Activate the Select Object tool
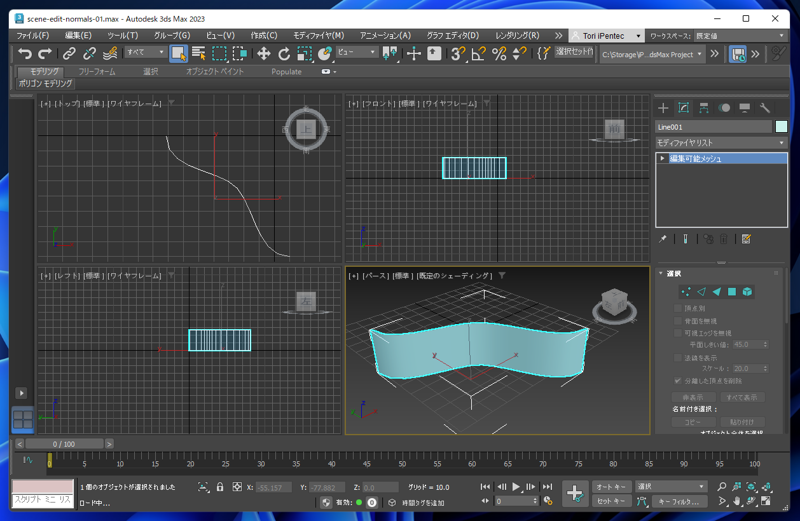Image resolution: width=800 pixels, height=521 pixels. pyautogui.click(x=178, y=54)
